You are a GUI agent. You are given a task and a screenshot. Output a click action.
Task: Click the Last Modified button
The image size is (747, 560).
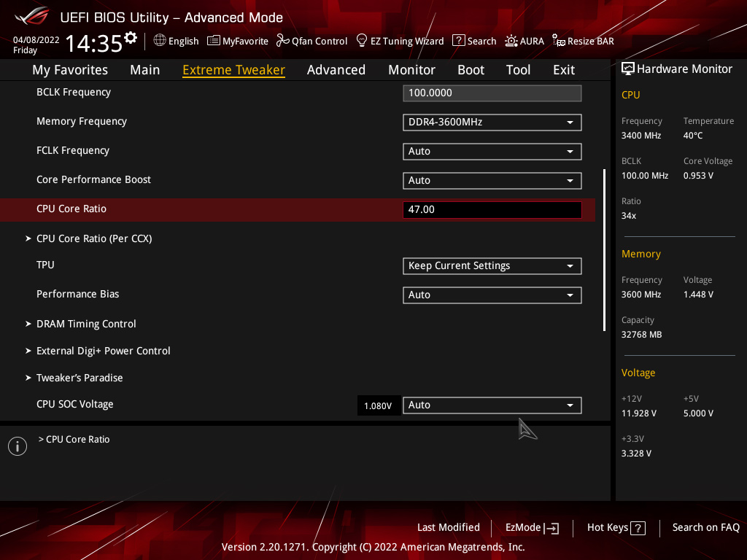[x=449, y=528]
